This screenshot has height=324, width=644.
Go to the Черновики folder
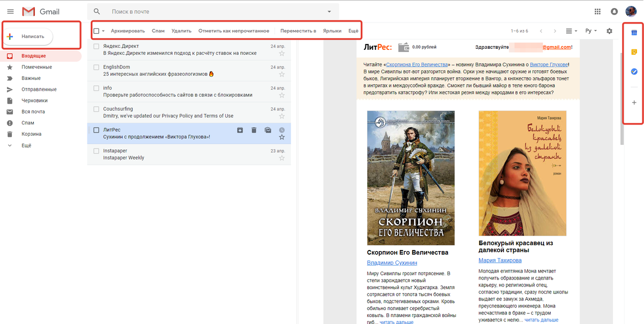coord(34,101)
